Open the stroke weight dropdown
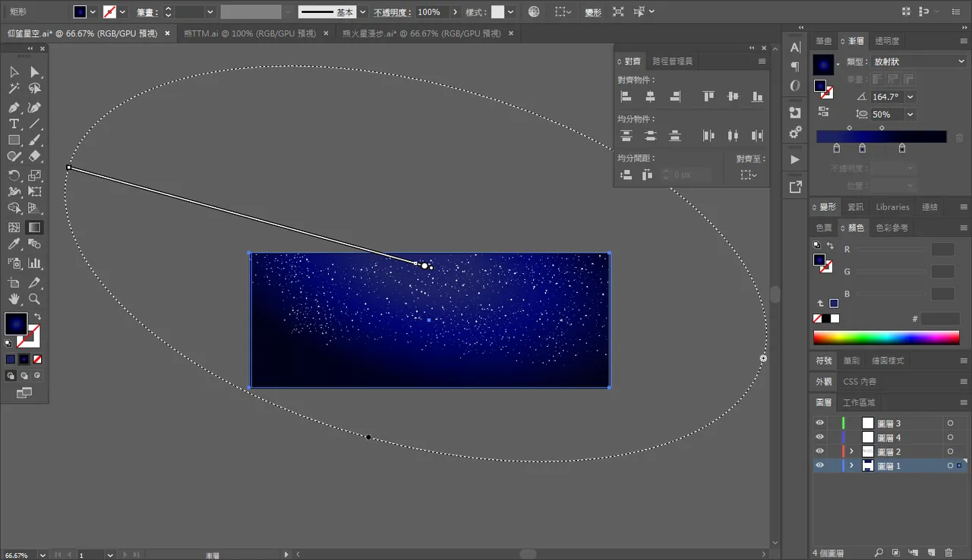This screenshot has width=972, height=560. click(x=210, y=12)
